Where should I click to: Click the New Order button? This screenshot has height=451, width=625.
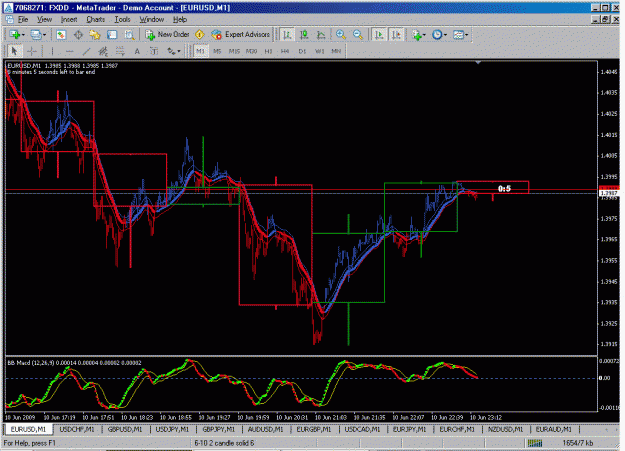[x=167, y=35]
